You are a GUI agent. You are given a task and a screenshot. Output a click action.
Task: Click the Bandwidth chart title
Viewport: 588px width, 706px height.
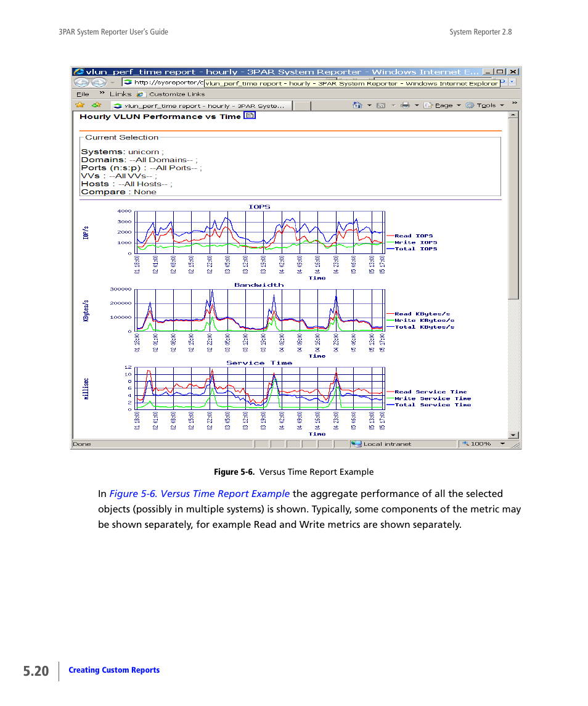point(259,285)
